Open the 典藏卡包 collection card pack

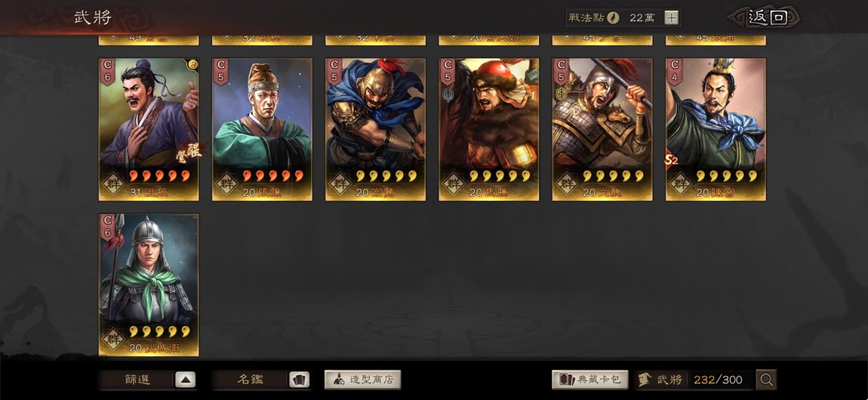tap(590, 380)
